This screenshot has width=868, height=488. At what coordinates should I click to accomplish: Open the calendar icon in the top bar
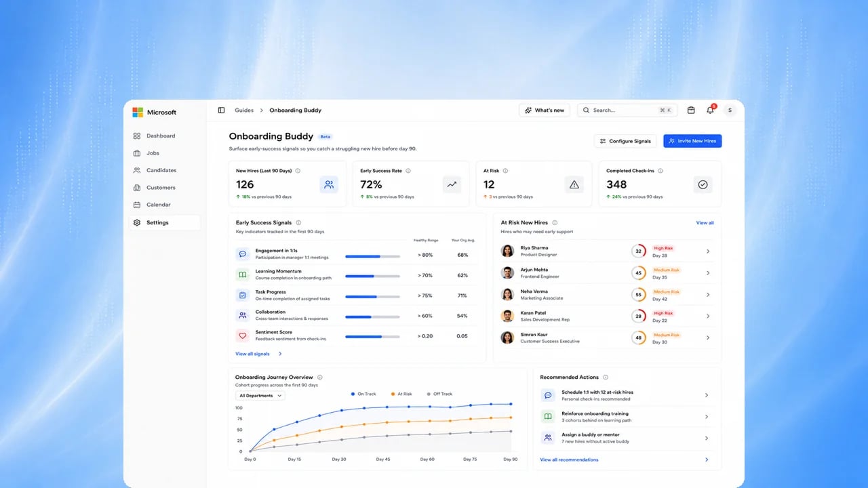691,110
